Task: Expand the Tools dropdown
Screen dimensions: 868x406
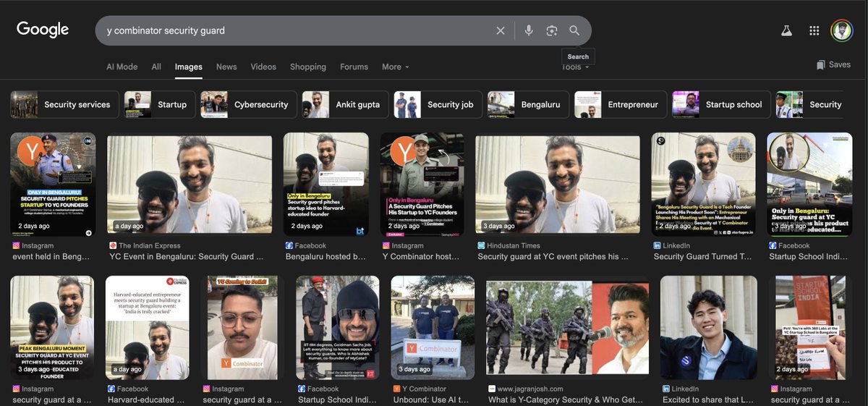Action: [576, 67]
